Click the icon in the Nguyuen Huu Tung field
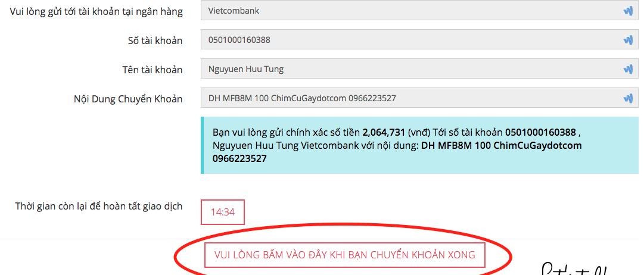Viewport: 644px width, 275px height. coord(627,70)
